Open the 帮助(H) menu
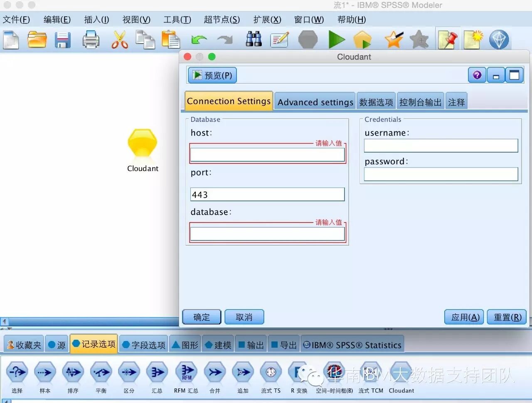The width and height of the screenshot is (532, 403). pyautogui.click(x=352, y=20)
